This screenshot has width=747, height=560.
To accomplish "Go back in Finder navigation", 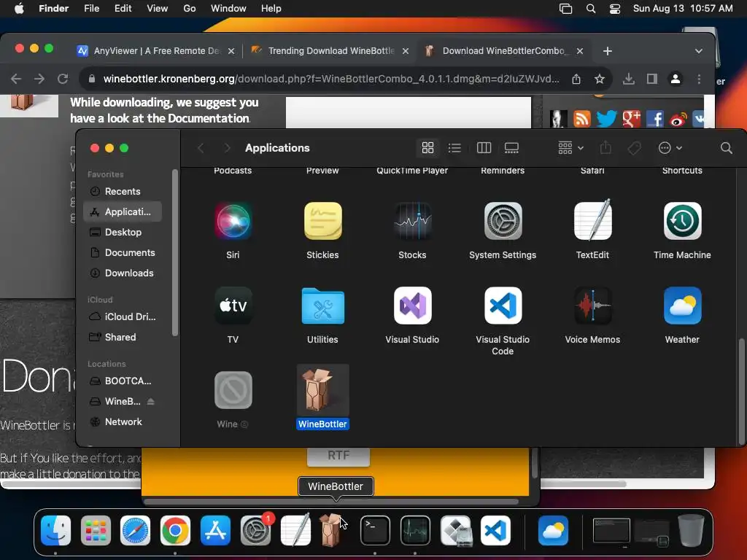I will click(201, 148).
